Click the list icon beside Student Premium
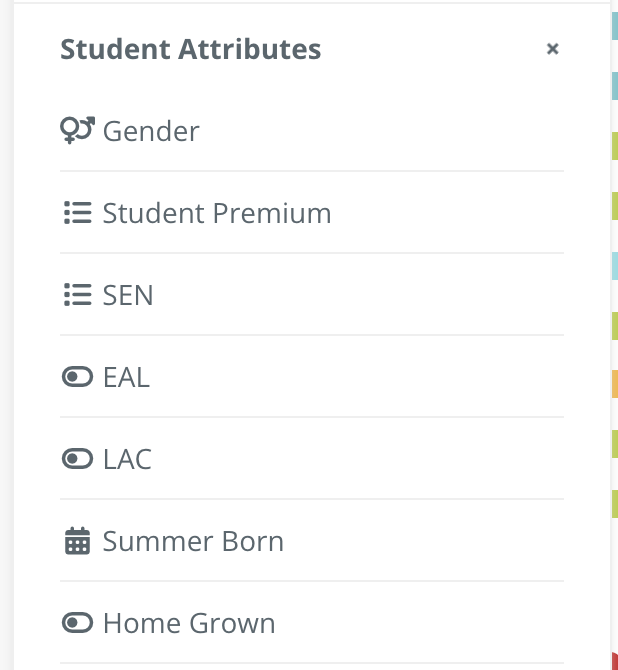The width and height of the screenshot is (618, 670). (77, 213)
